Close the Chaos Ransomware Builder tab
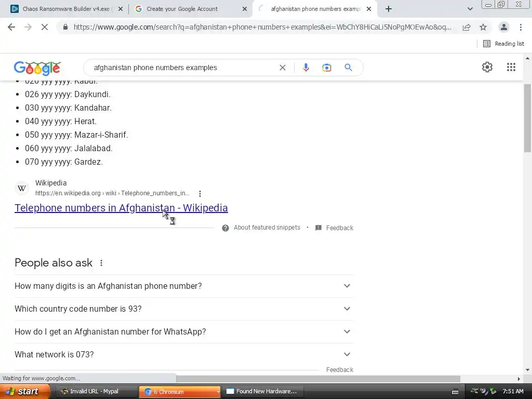The image size is (532, 399). tap(121, 9)
